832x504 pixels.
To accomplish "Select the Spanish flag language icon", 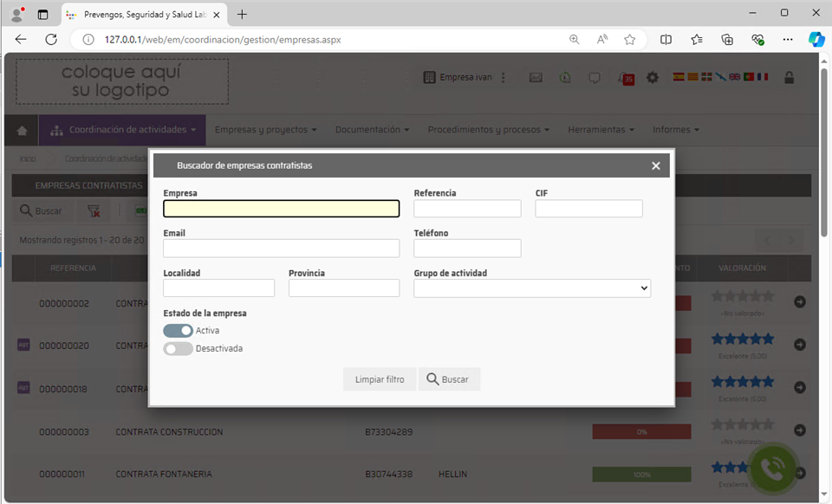I will click(x=679, y=77).
